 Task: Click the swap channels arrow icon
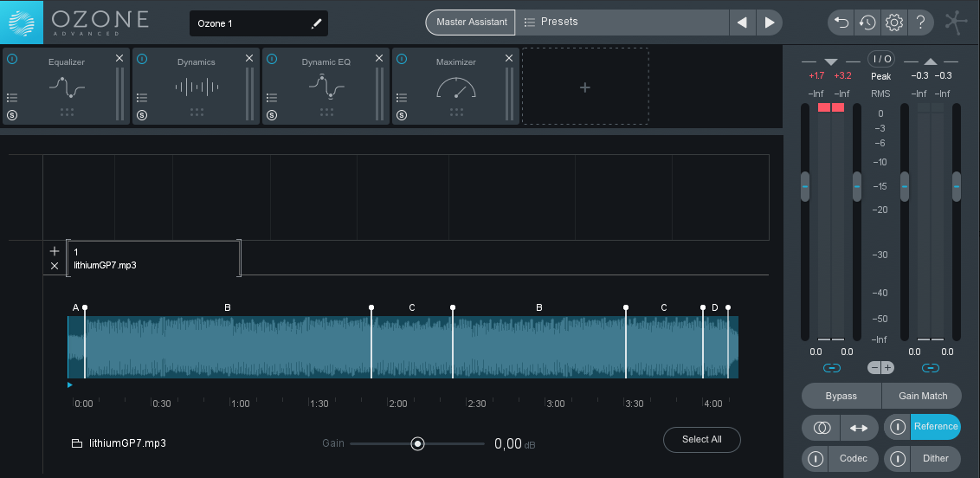coord(858,428)
